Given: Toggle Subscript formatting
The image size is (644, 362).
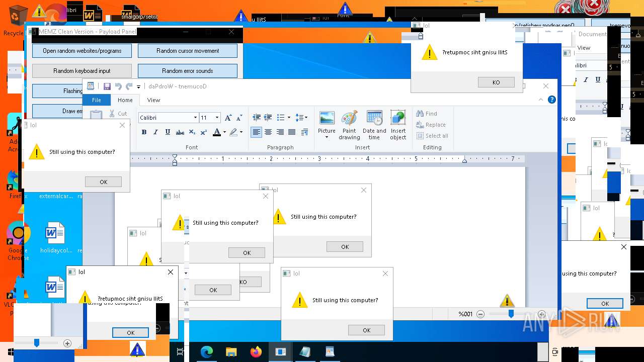Looking at the screenshot, I should point(192,132).
